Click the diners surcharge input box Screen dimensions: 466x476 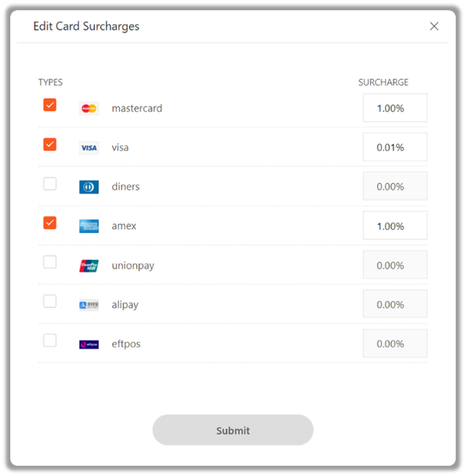pos(395,186)
